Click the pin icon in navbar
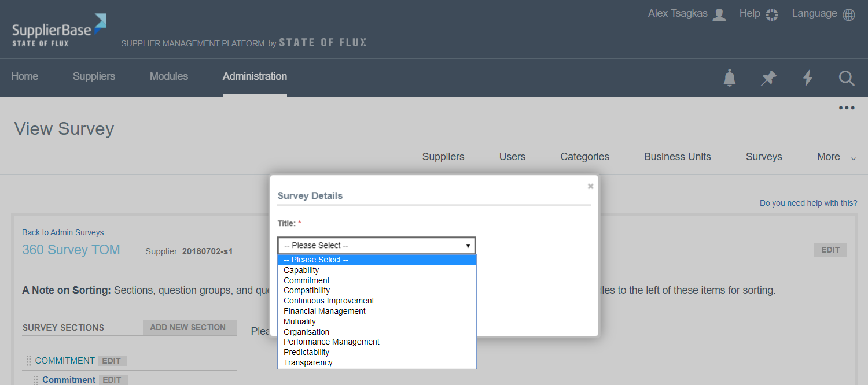This screenshot has width=868, height=385. (x=768, y=77)
